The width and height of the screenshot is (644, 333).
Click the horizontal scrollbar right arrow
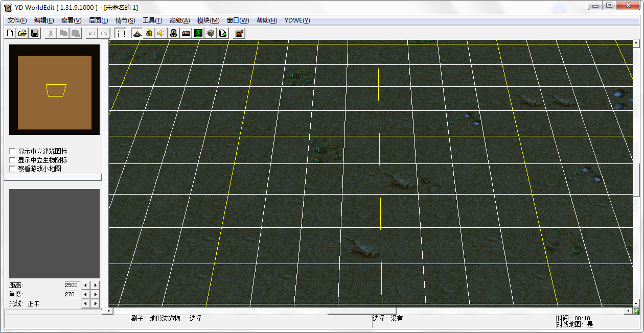tap(629, 311)
